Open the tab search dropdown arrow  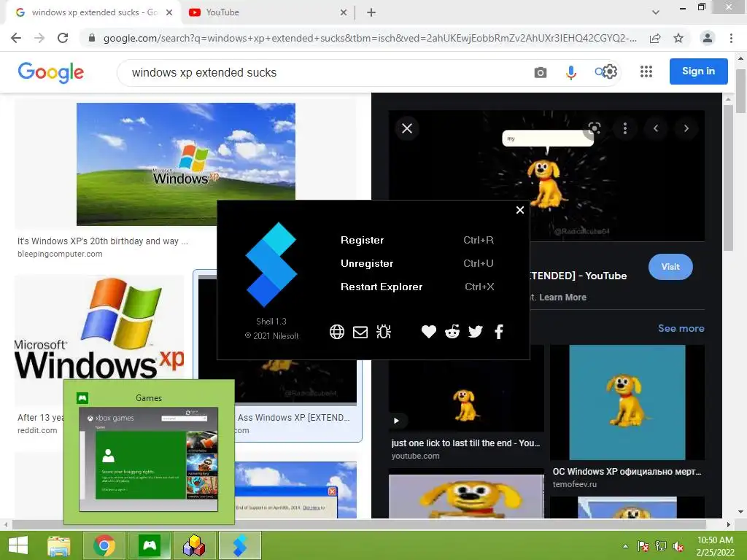(x=656, y=13)
